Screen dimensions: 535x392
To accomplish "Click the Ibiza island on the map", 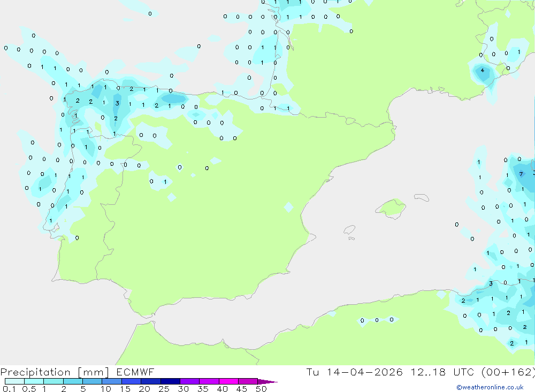I will pos(349,230).
